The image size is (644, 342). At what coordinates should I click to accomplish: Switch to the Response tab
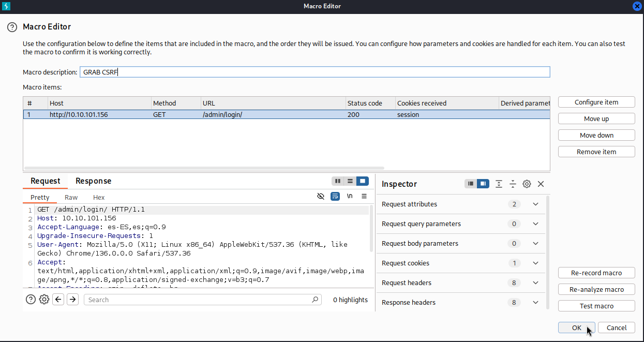[93, 181]
